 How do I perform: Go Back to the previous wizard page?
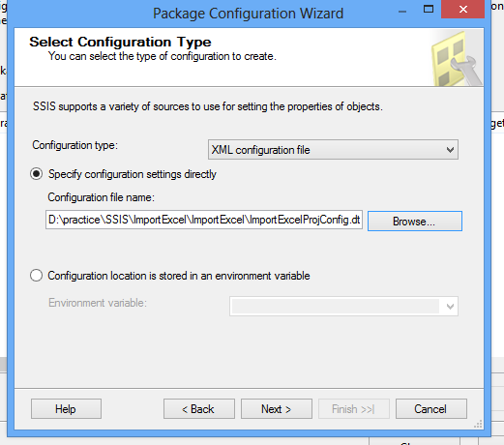pos(199,409)
